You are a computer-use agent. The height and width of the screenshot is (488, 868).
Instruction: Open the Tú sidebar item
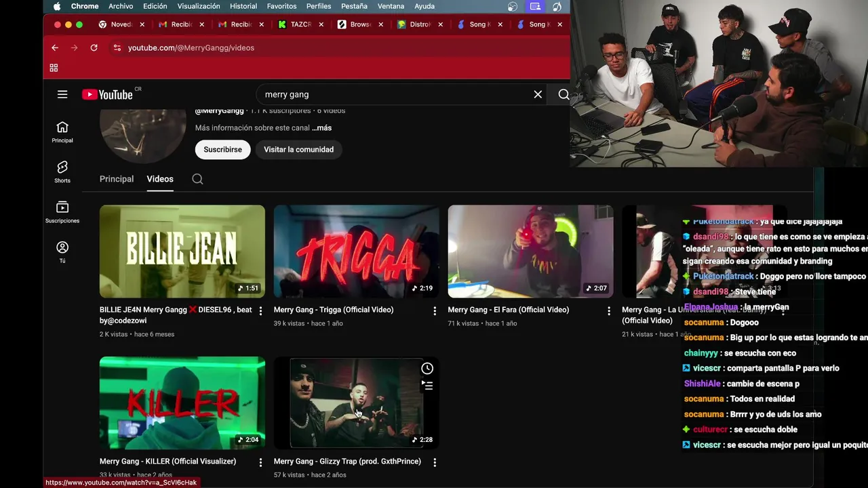coord(62,251)
